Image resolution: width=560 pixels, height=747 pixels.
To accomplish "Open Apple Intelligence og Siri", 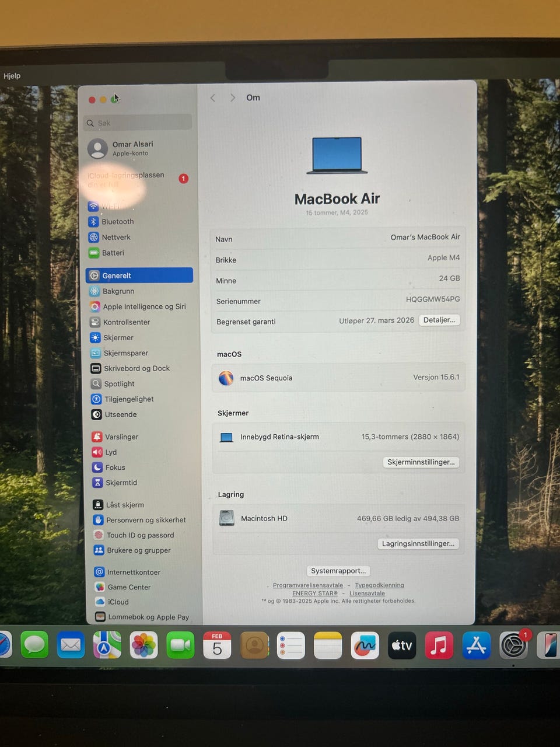I will [x=138, y=306].
